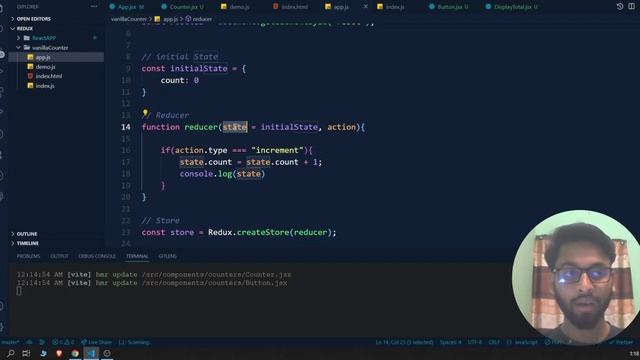640x360 pixels.
Task: Open the errors and warnings status indicator
Action: (63, 342)
